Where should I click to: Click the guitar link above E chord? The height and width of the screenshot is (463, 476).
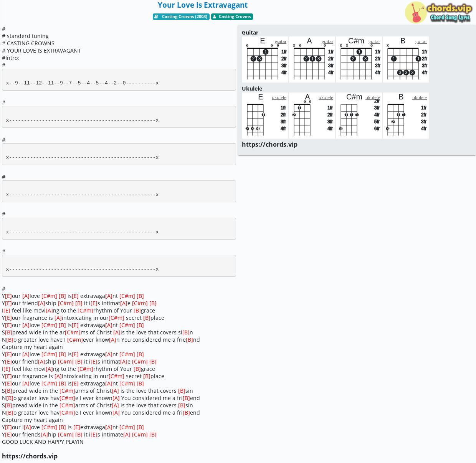coord(281,41)
